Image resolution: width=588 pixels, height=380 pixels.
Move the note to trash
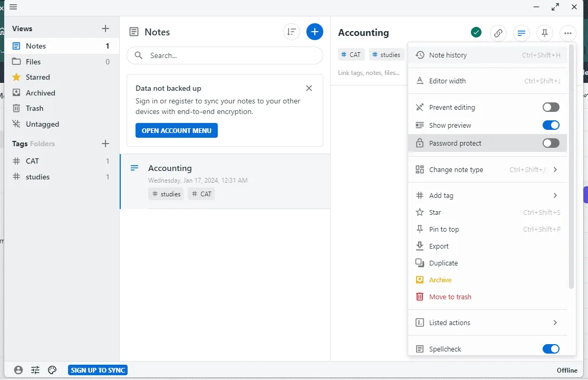coord(487,297)
